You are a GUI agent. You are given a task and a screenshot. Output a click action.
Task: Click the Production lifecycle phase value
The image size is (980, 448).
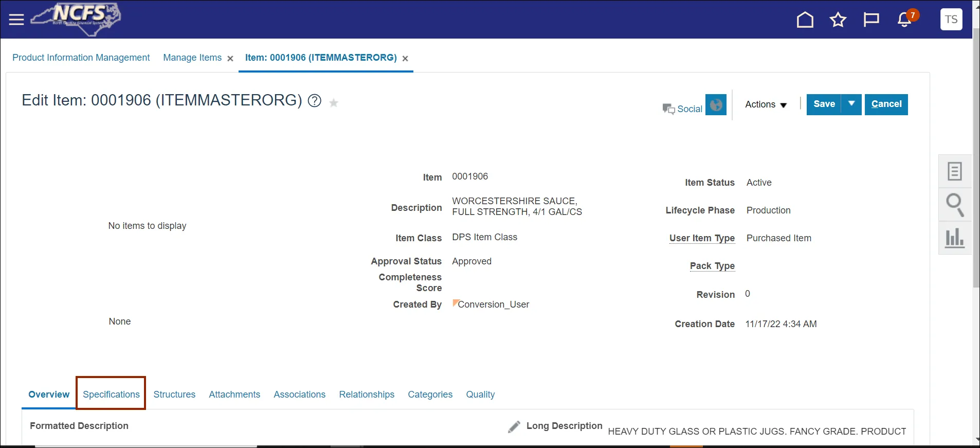click(768, 210)
